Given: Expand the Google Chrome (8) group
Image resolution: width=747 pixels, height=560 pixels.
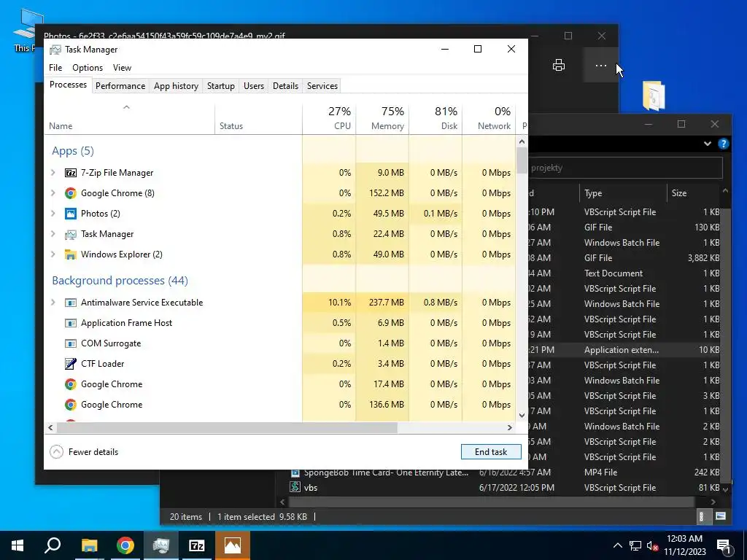Looking at the screenshot, I should coord(53,193).
